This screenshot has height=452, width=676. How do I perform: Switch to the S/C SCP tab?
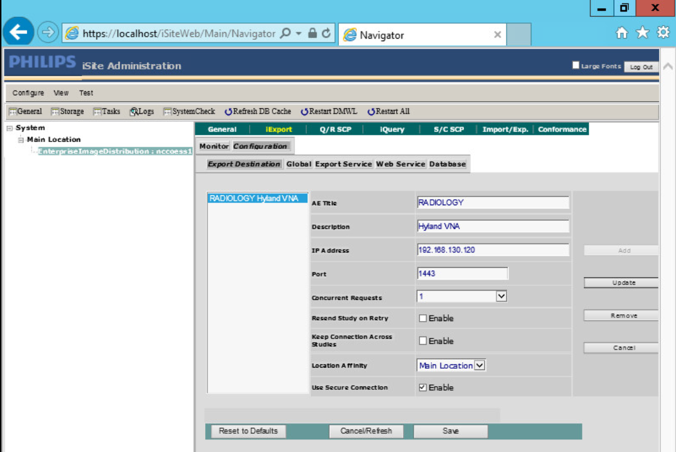pyautogui.click(x=449, y=129)
